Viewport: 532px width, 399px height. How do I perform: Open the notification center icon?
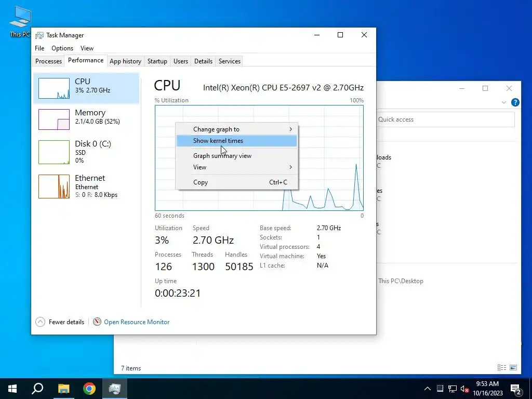516,389
